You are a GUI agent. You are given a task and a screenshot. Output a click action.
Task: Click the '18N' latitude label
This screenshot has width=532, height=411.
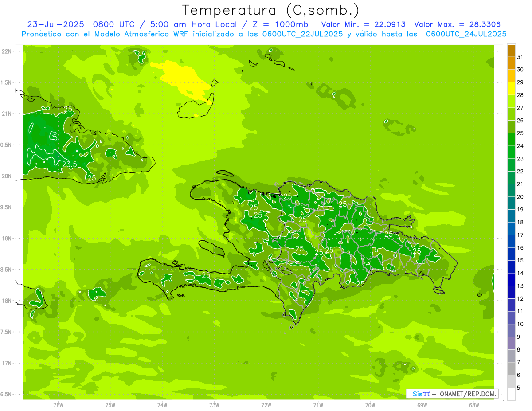click(7, 301)
